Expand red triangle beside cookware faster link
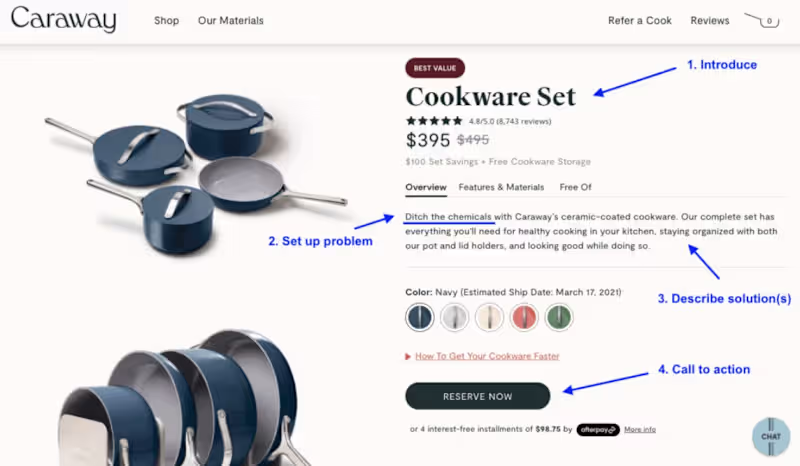800x466 pixels. coord(408,356)
